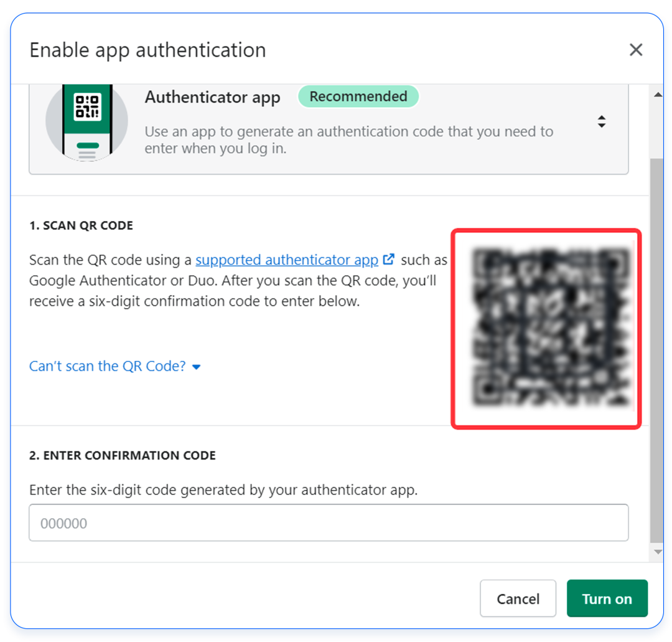Screen dimensions: 672x642
Task: Open the supported authenticator app link
Action: tap(287, 260)
